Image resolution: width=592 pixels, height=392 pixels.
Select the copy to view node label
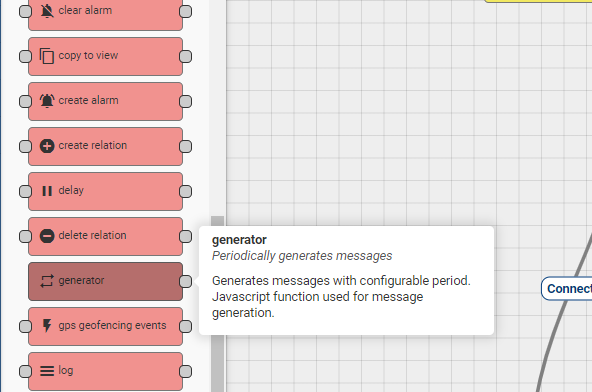(x=88, y=55)
